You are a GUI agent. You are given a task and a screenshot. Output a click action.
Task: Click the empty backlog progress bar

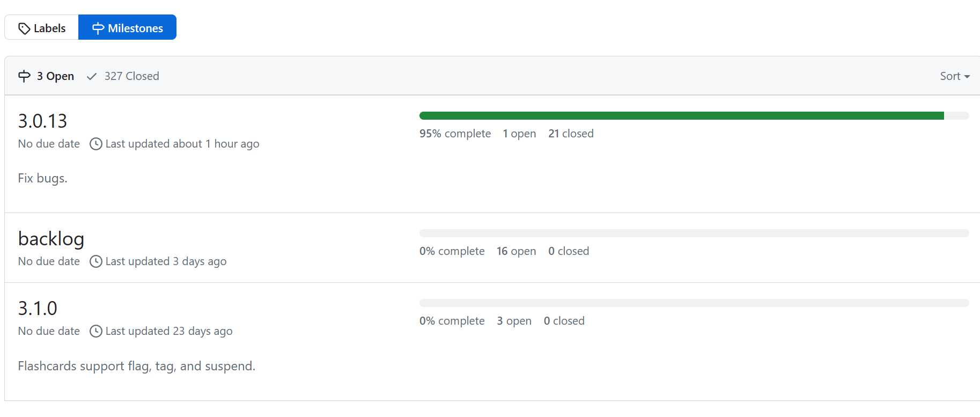click(694, 233)
